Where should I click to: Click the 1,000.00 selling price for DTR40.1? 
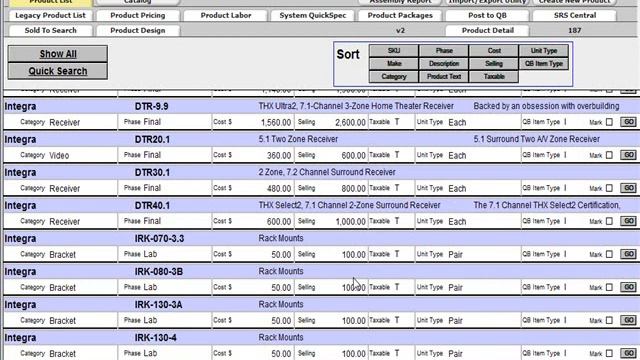350,222
